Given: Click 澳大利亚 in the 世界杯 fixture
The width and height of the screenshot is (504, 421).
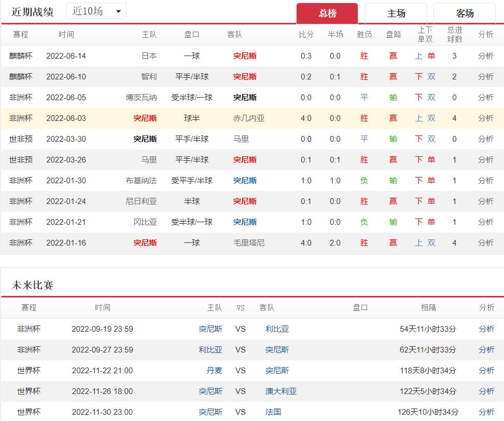Looking at the screenshot, I should 281,391.
